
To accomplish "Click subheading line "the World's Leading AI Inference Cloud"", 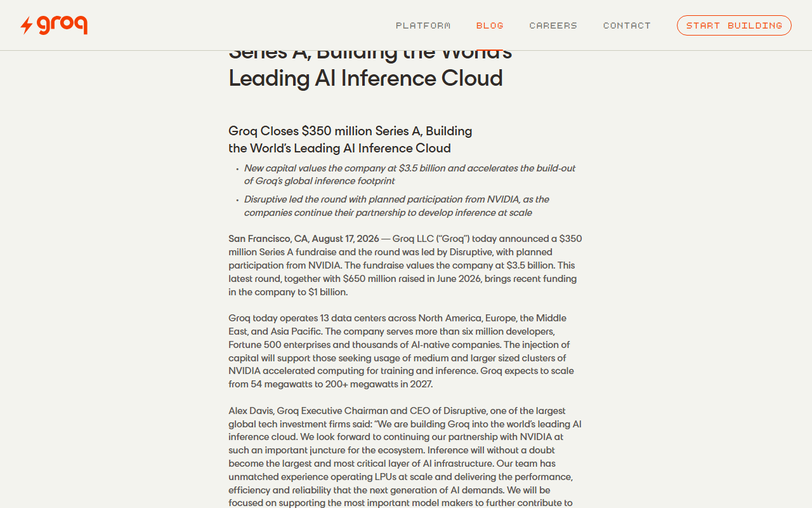I will click(x=340, y=148).
